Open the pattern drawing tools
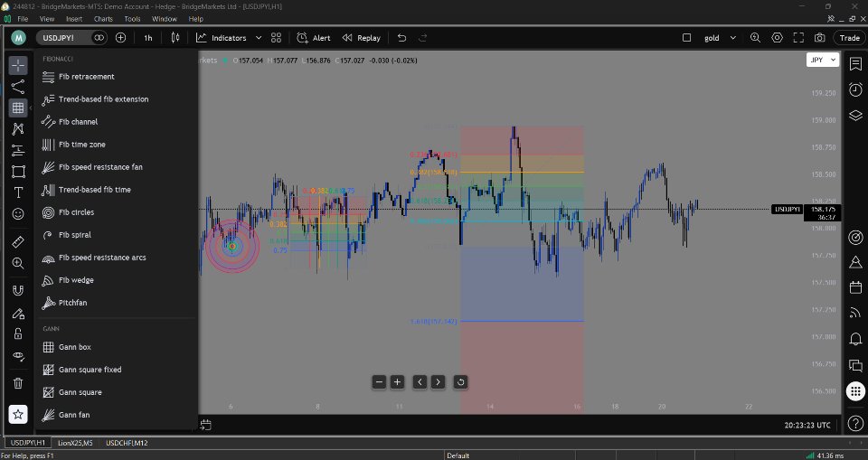The width and height of the screenshot is (868, 460). 18,129
